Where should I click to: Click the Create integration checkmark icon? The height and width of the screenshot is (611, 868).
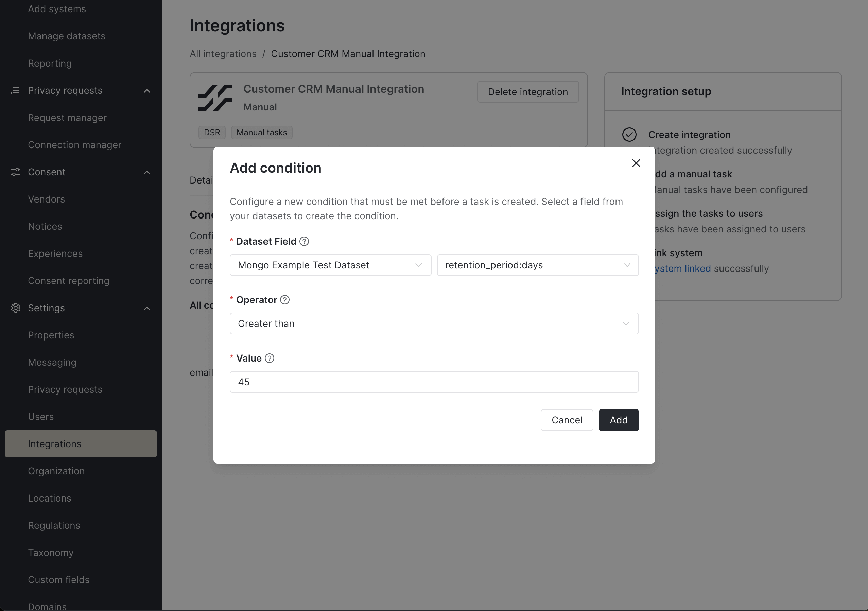(x=629, y=135)
